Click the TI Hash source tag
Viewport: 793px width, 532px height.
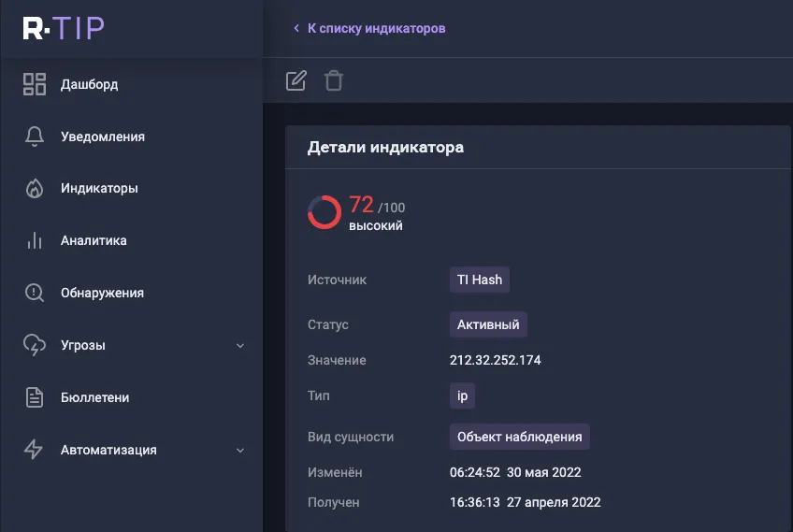tap(480, 280)
